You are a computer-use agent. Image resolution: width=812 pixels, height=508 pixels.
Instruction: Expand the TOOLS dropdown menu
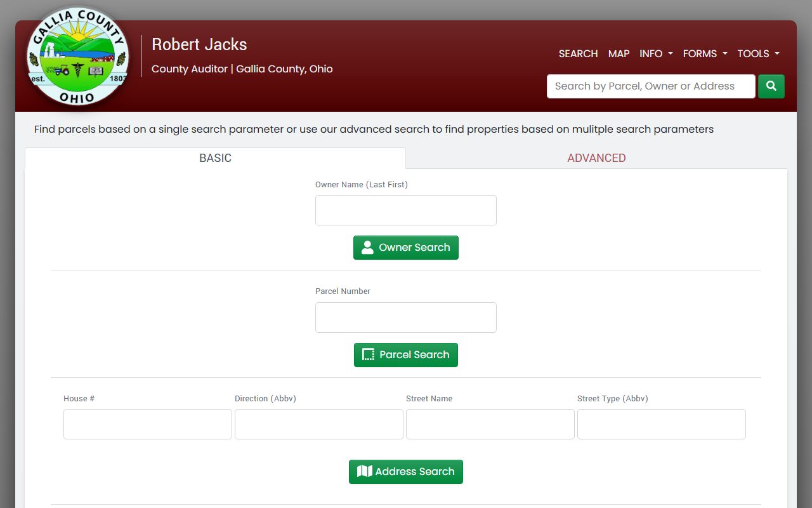point(758,53)
